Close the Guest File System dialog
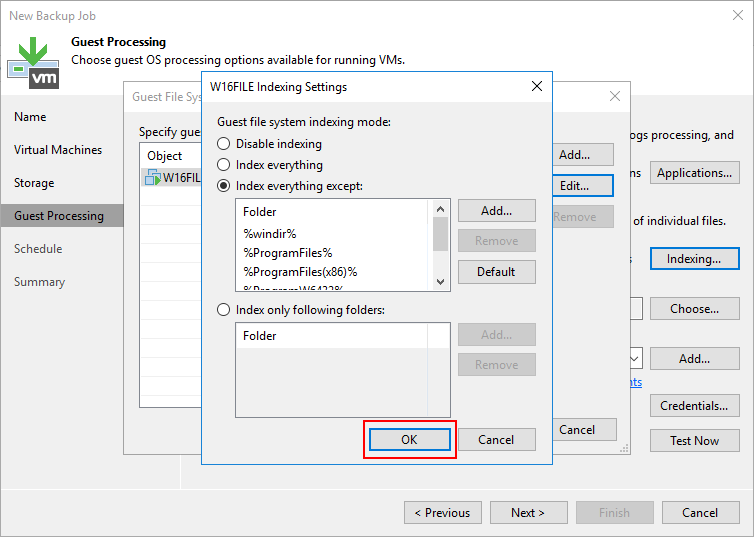 610,97
